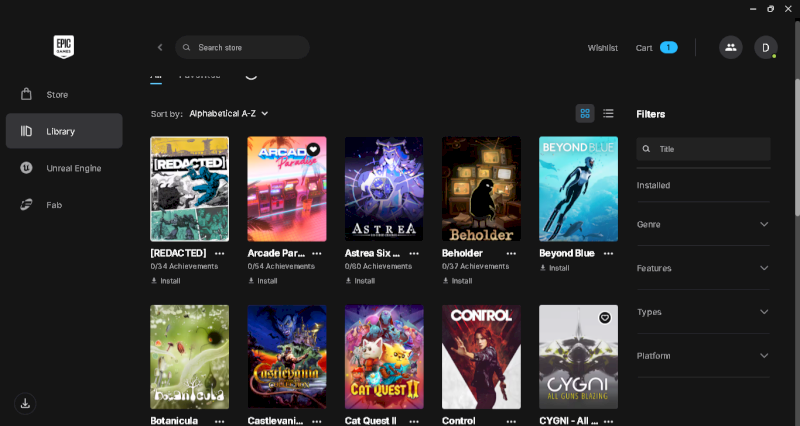Click the Beyond Blue title text
This screenshot has height=426, width=800.
[x=566, y=253]
